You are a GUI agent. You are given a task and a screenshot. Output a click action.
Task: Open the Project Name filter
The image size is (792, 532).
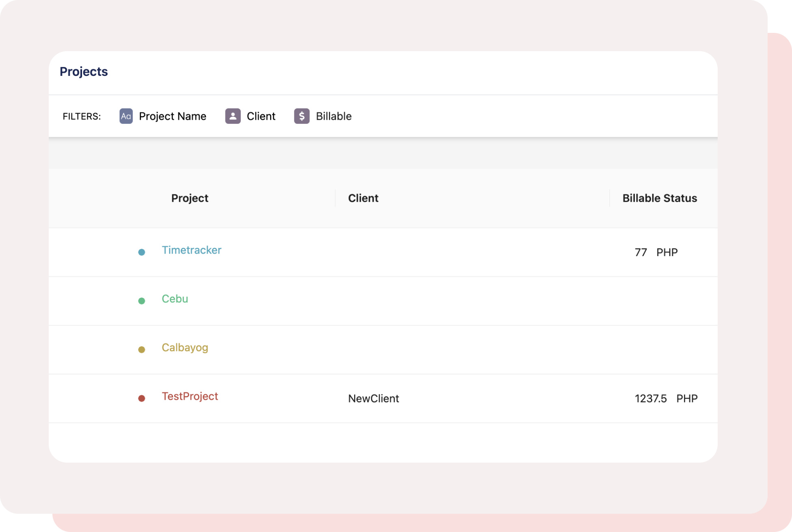click(x=172, y=116)
